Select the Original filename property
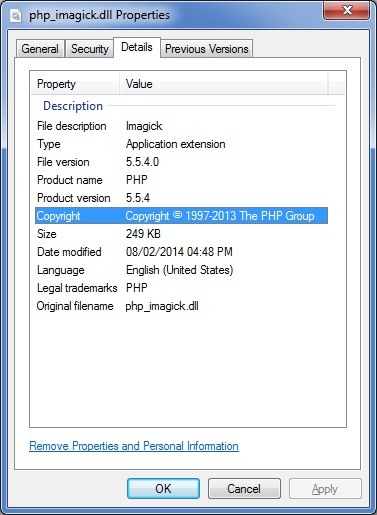Screen dimensions: 377x515 click(x=75, y=306)
